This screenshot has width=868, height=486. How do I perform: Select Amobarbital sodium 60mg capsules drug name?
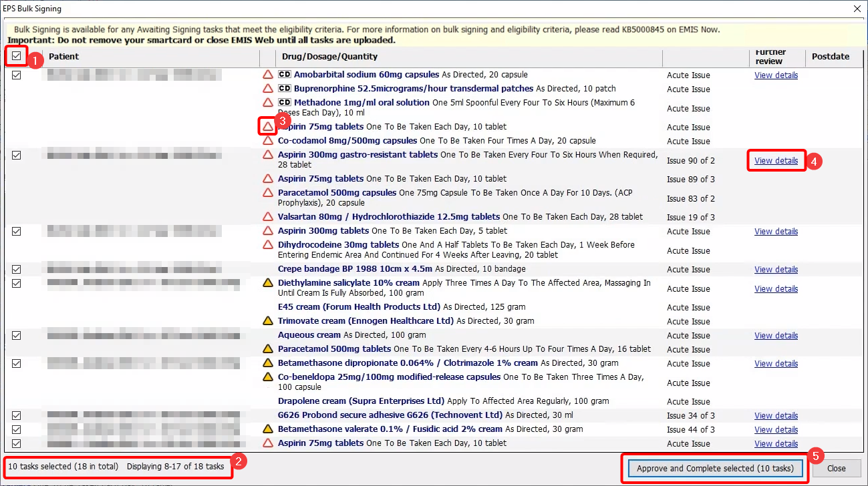pyautogui.click(x=366, y=75)
